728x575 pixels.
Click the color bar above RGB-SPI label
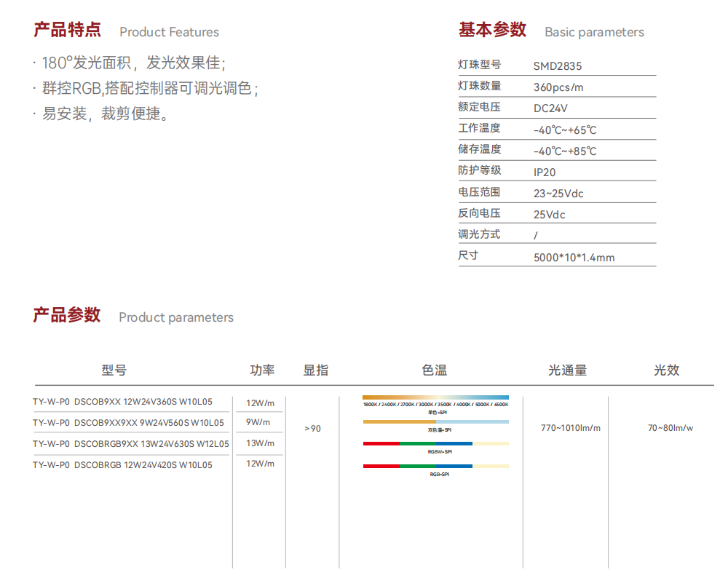pos(435,466)
